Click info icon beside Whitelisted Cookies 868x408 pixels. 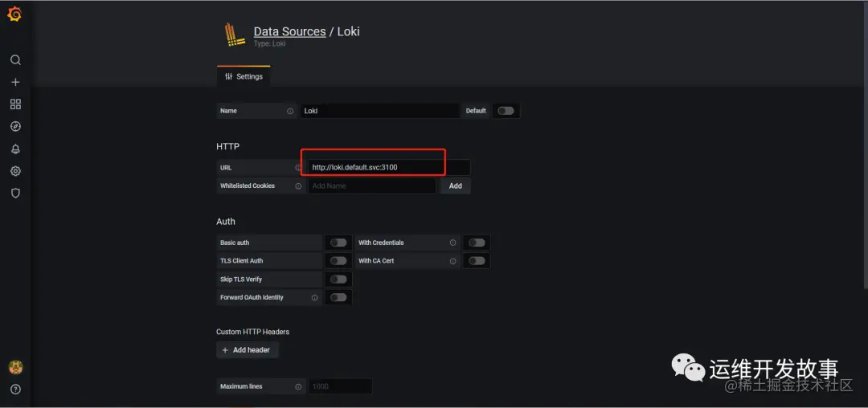[x=298, y=186]
